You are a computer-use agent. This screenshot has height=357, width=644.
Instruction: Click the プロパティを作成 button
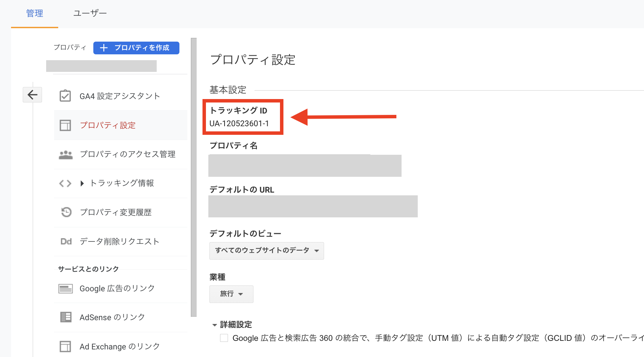click(x=136, y=48)
